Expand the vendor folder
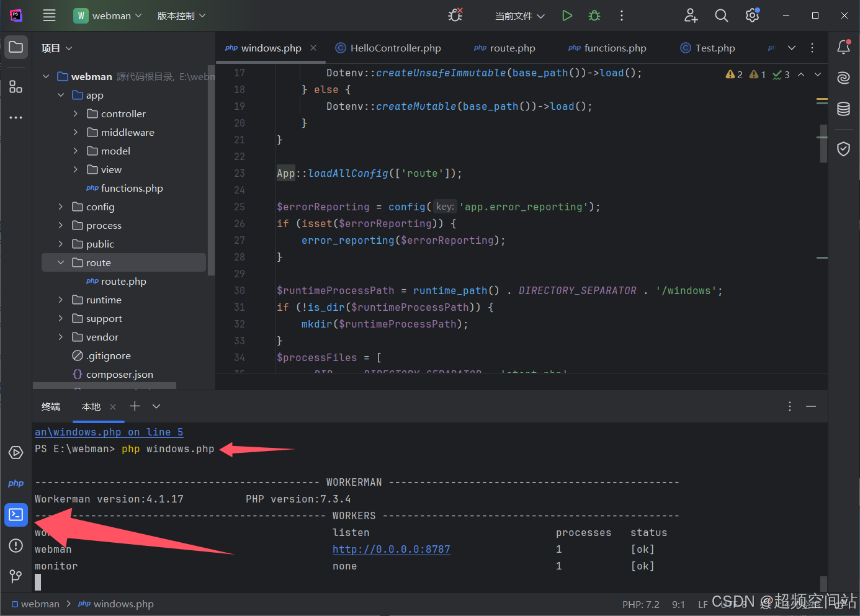The width and height of the screenshot is (860, 616). 61,337
